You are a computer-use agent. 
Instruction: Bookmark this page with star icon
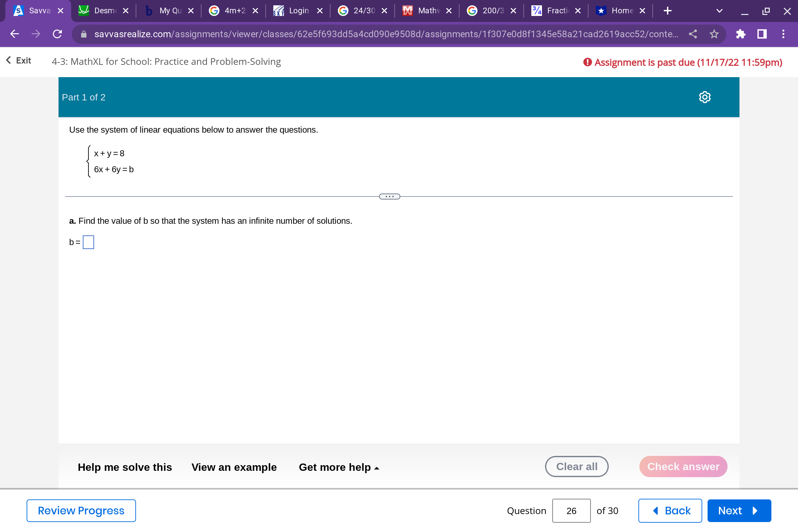[714, 34]
